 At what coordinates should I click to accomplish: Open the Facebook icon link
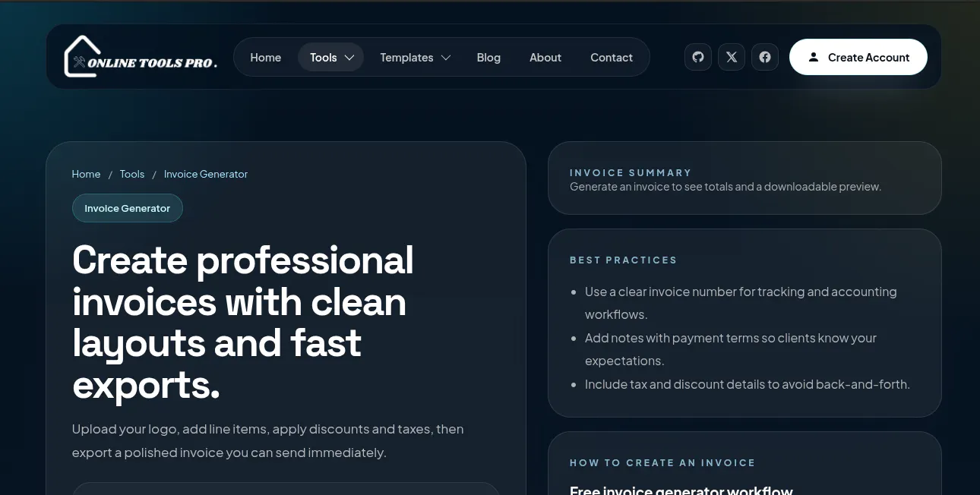pyautogui.click(x=765, y=57)
